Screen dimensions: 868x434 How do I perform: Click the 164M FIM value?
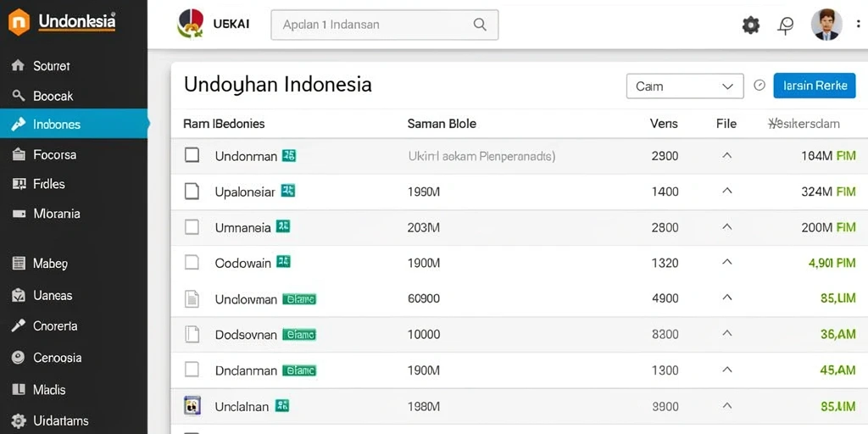[x=828, y=156]
